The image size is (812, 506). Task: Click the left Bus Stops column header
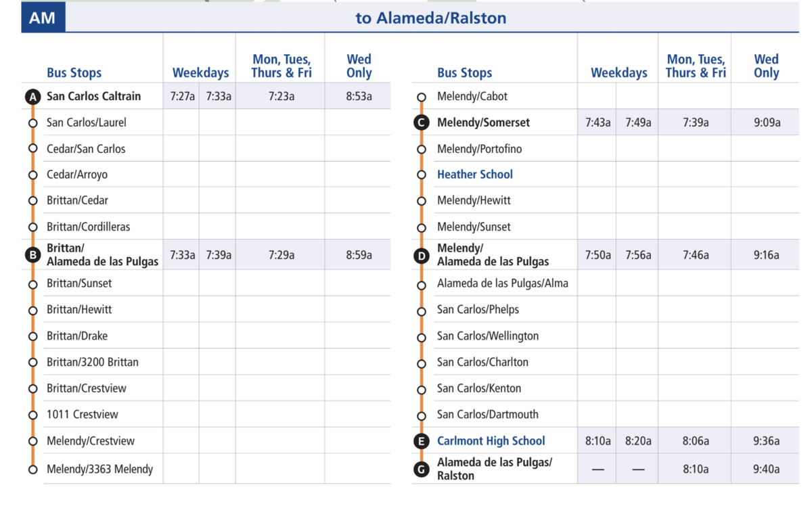coord(74,73)
